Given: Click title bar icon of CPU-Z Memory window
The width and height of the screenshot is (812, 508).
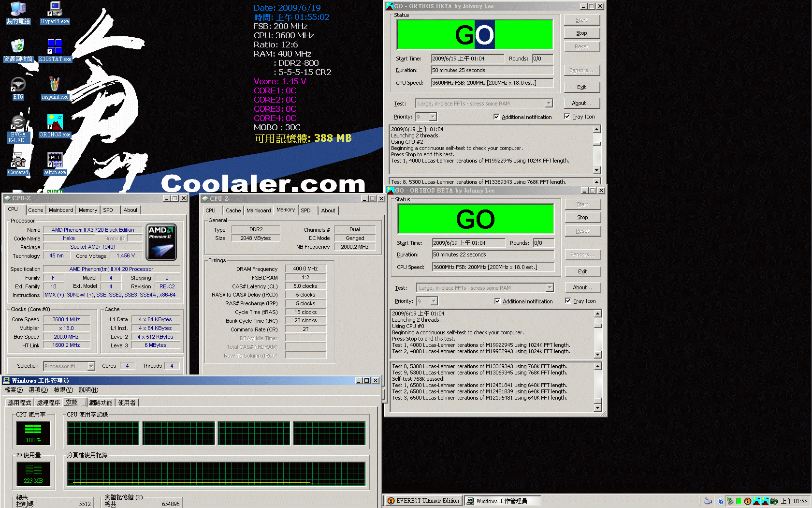Looking at the screenshot, I should point(205,199).
